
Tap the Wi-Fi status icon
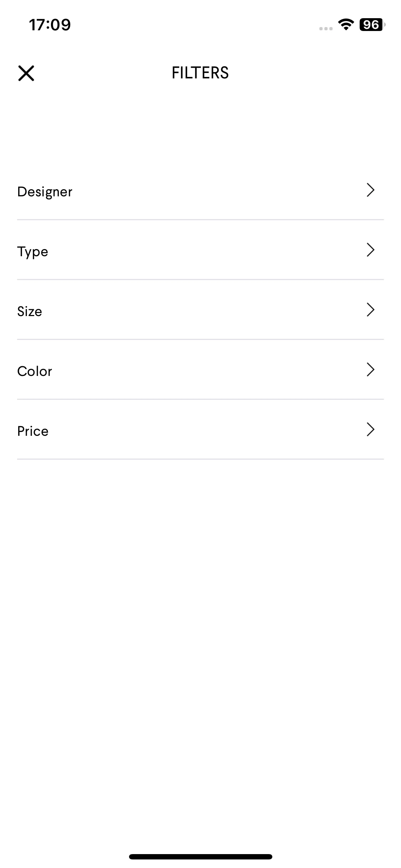(346, 25)
